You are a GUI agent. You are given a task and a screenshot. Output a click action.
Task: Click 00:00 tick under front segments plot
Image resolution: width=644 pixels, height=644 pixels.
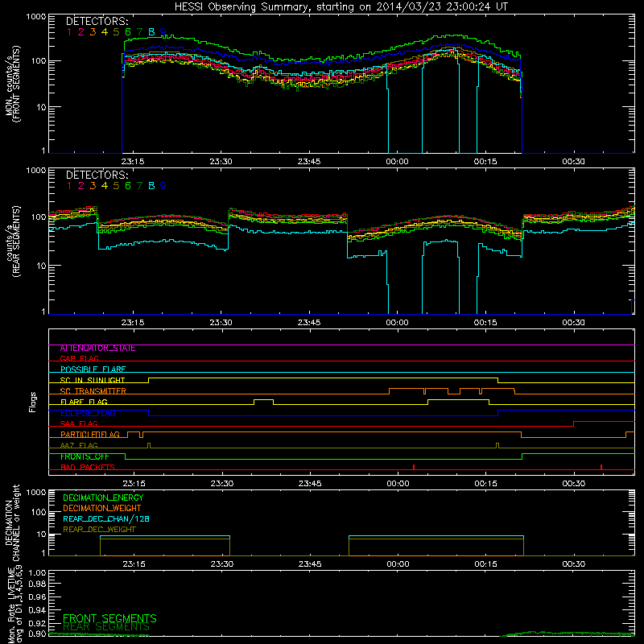(x=397, y=162)
